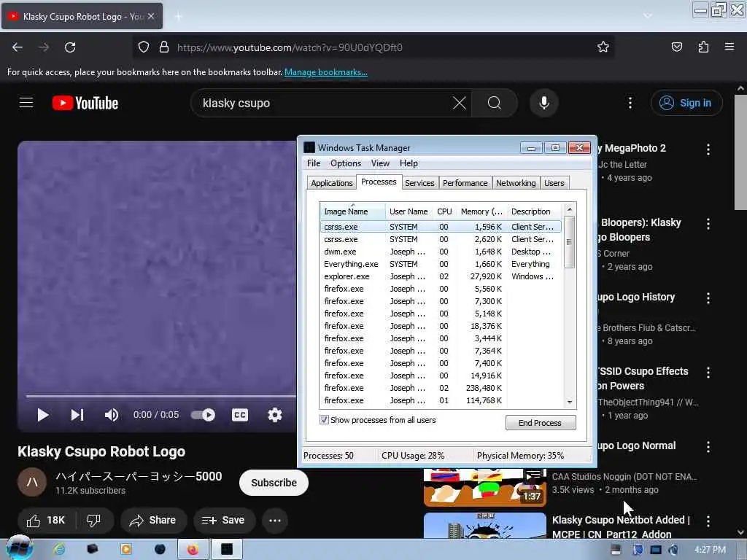This screenshot has height=560, width=747.
Task: Open options for MegaPhoto 2 video
Action: 708,149
